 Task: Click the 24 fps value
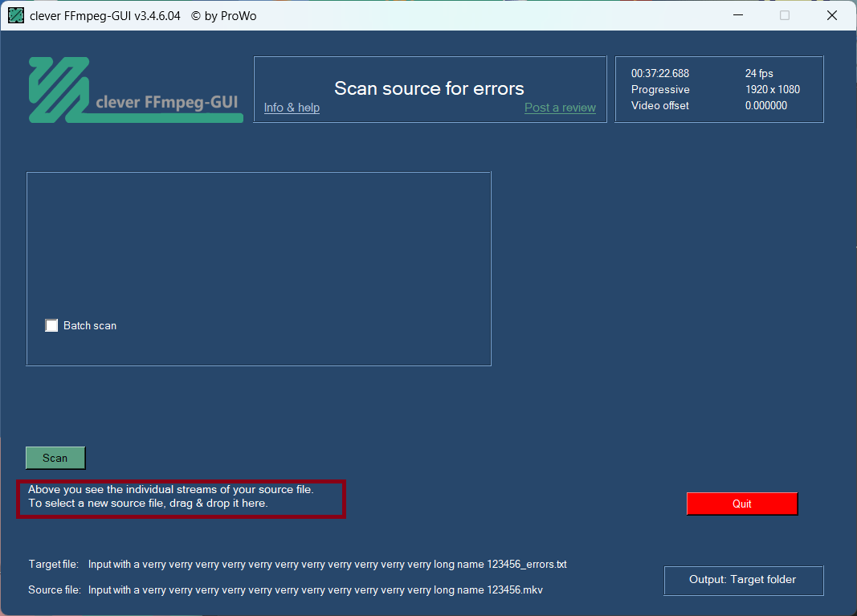[759, 73]
